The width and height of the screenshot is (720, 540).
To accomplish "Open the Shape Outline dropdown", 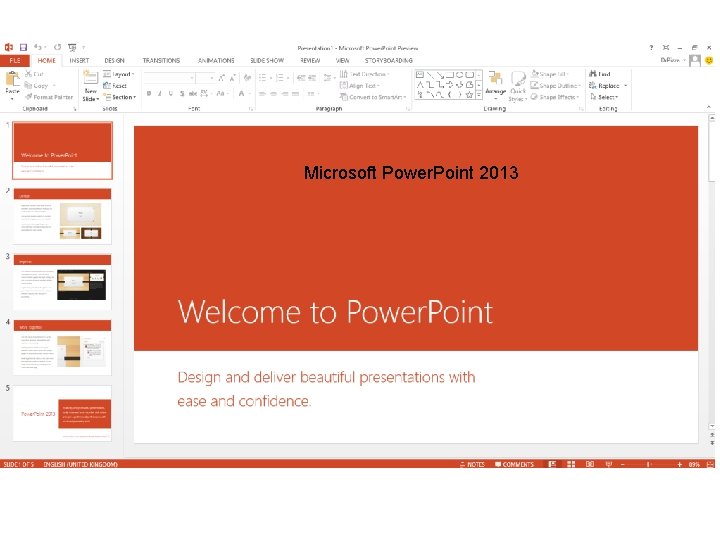I will click(x=556, y=85).
